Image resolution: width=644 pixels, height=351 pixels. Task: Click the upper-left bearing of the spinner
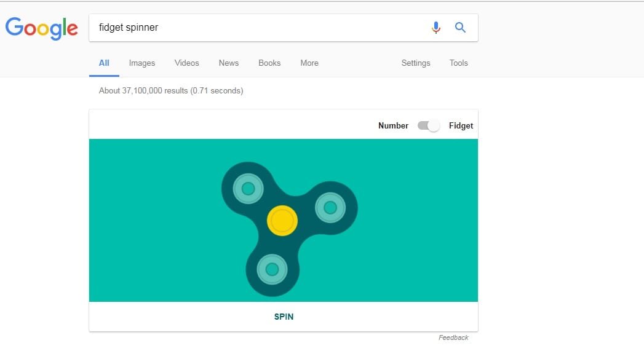click(x=248, y=188)
